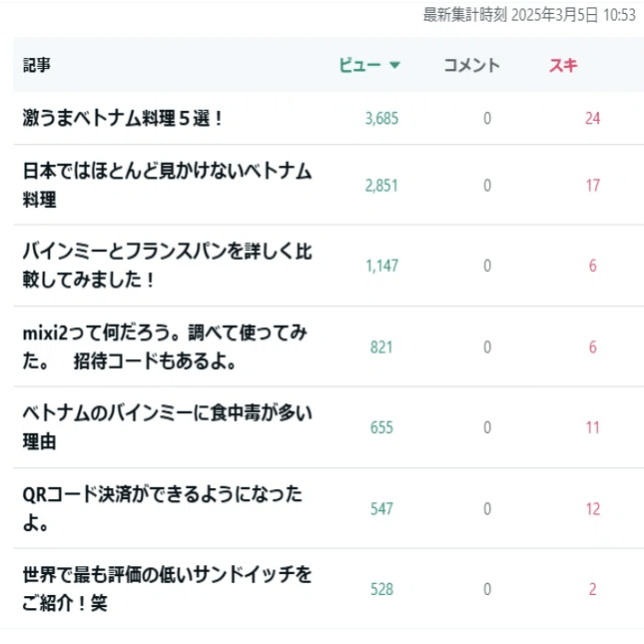This screenshot has width=644, height=644.
Task: Sort by the ビュー column header
Action: pos(359,65)
